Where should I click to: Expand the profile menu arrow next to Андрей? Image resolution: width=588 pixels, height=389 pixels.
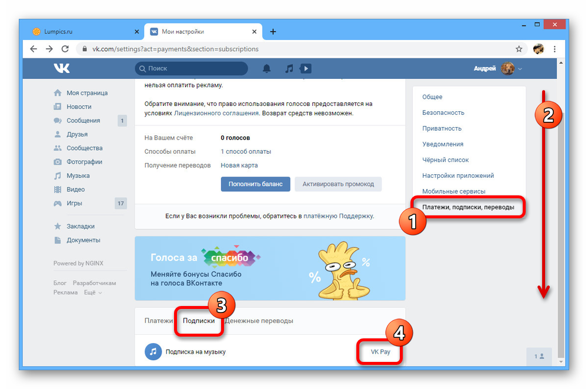click(x=520, y=69)
